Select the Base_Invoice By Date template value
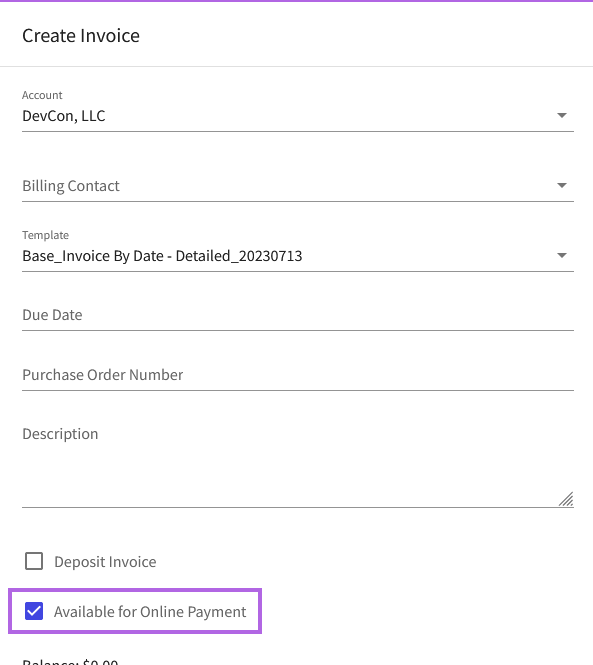Screen dimensions: 593x665 pyautogui.click(x=162, y=256)
